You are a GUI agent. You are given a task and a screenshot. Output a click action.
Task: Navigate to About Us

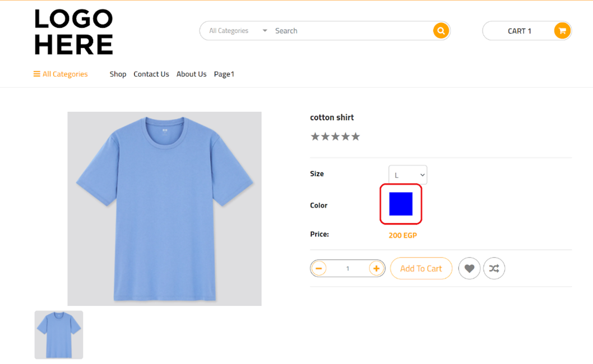[191, 74]
